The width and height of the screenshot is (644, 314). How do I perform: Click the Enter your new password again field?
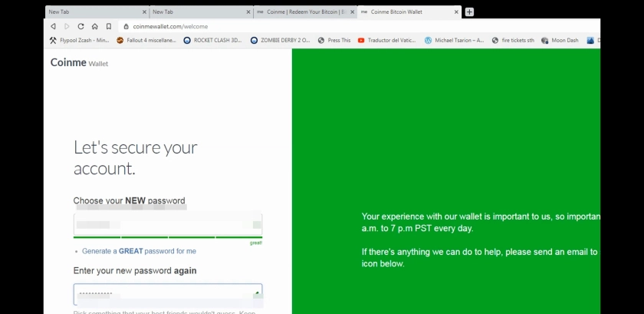pos(168,294)
